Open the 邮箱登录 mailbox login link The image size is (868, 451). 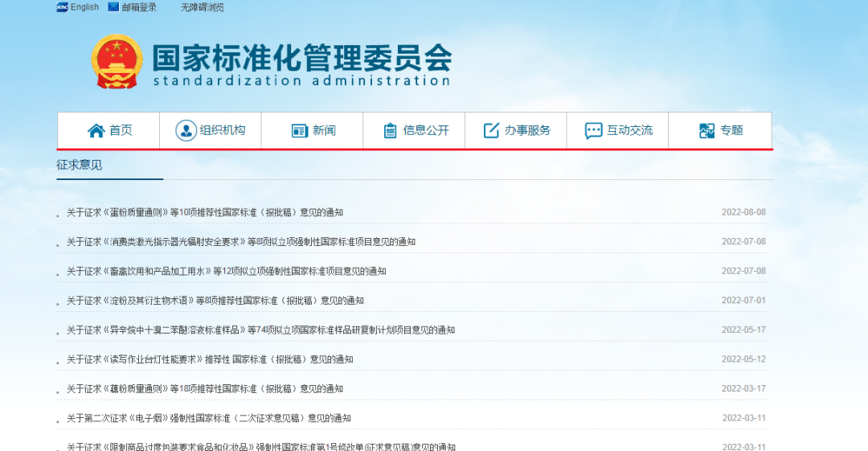(139, 7)
